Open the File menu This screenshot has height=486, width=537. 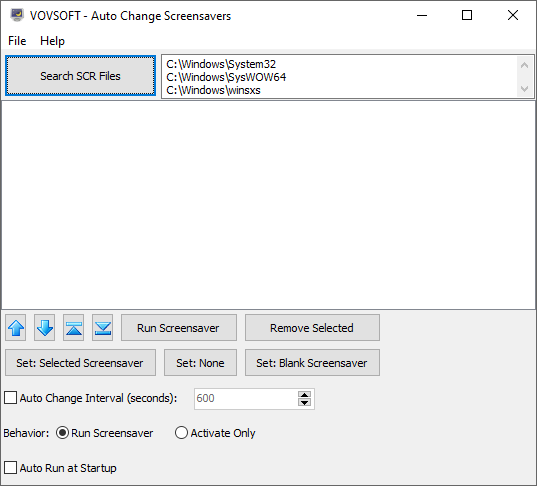pyautogui.click(x=17, y=41)
